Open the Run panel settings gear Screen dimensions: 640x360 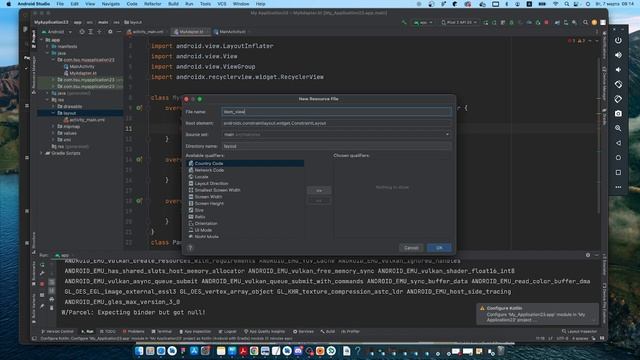588,255
